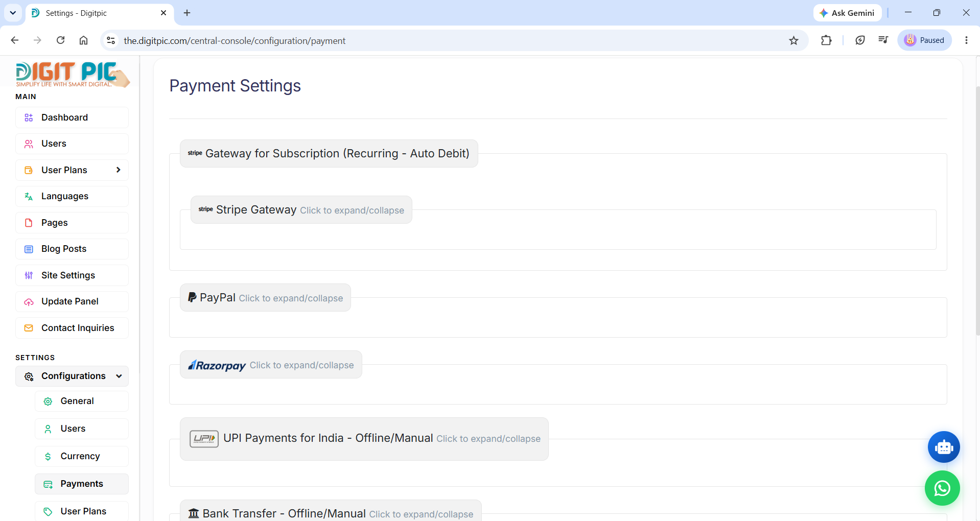Open the General configuration page

[82, 401]
